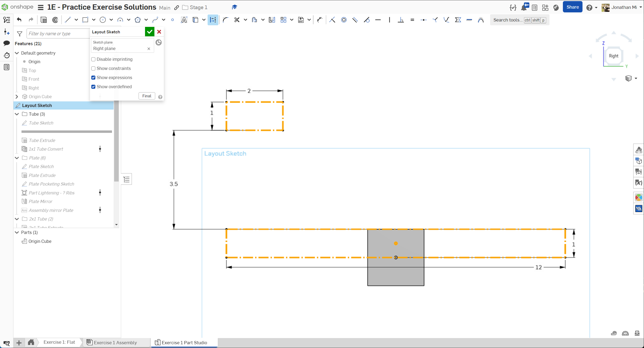Check Show constraints option
The width and height of the screenshot is (644, 348).
pos(93,68)
